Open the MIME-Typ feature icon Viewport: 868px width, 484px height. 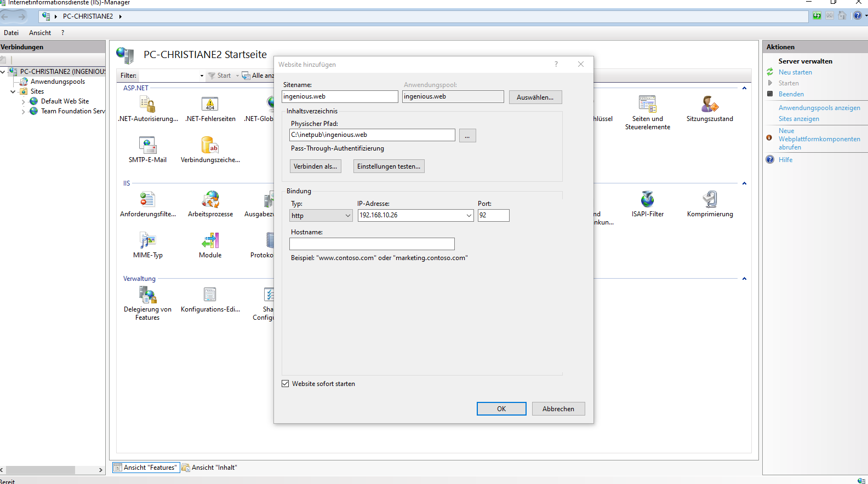tap(148, 240)
